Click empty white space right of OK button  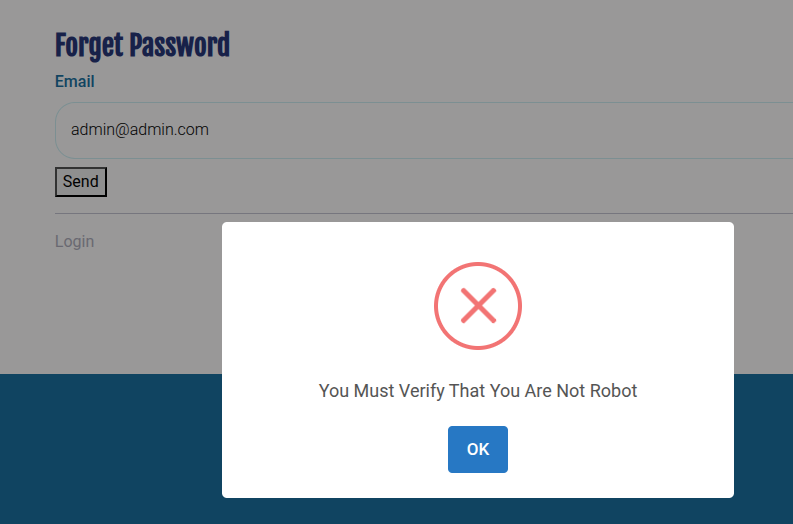pyautogui.click(x=620, y=450)
